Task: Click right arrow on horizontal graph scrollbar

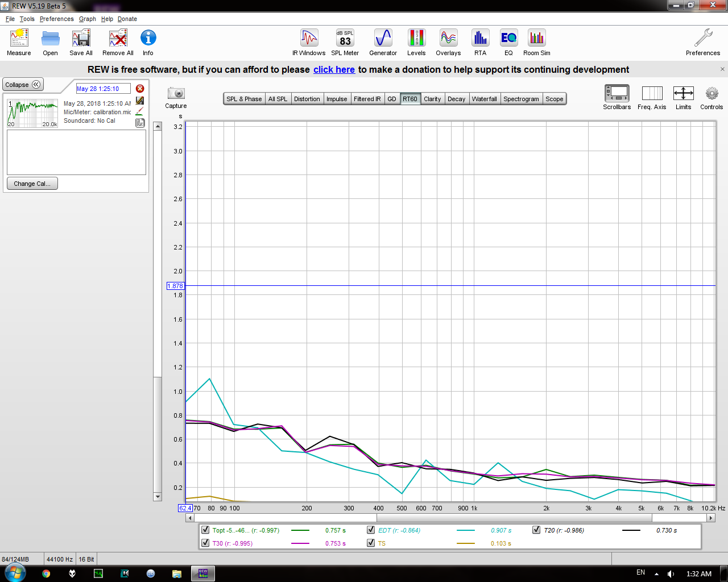Action: pyautogui.click(x=711, y=518)
